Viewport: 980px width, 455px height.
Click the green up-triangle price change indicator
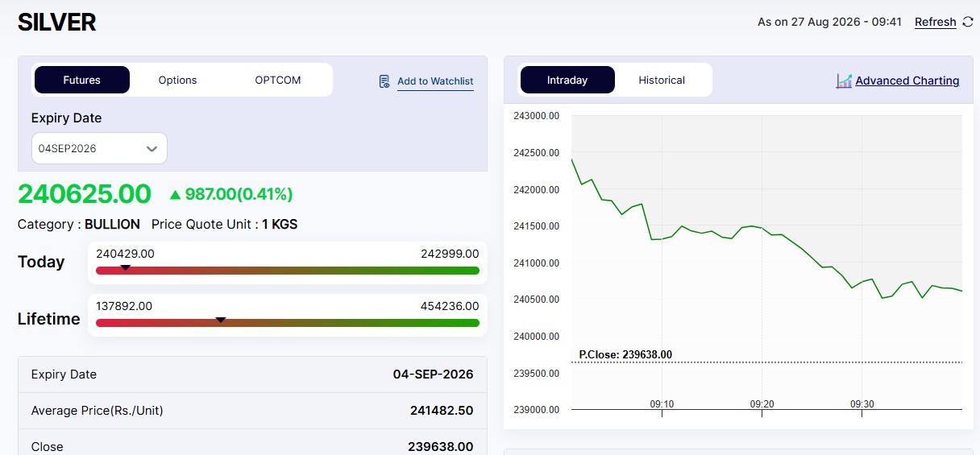[x=176, y=194]
